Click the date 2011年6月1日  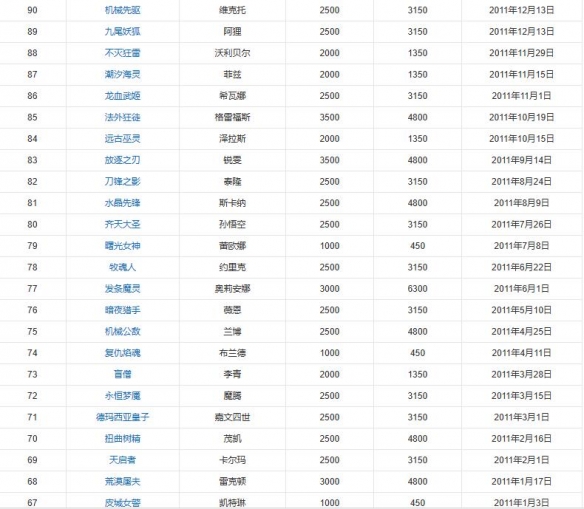[521, 289]
